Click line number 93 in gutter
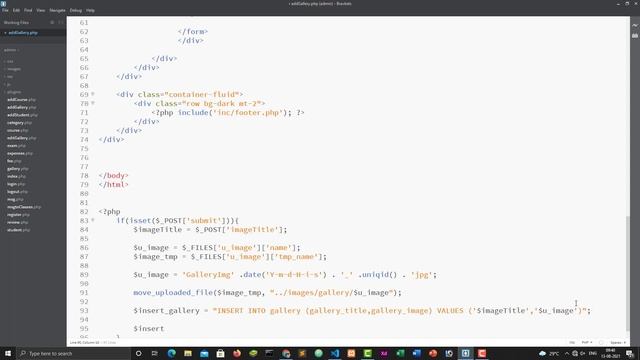The height and width of the screenshot is (360, 640). click(84, 311)
